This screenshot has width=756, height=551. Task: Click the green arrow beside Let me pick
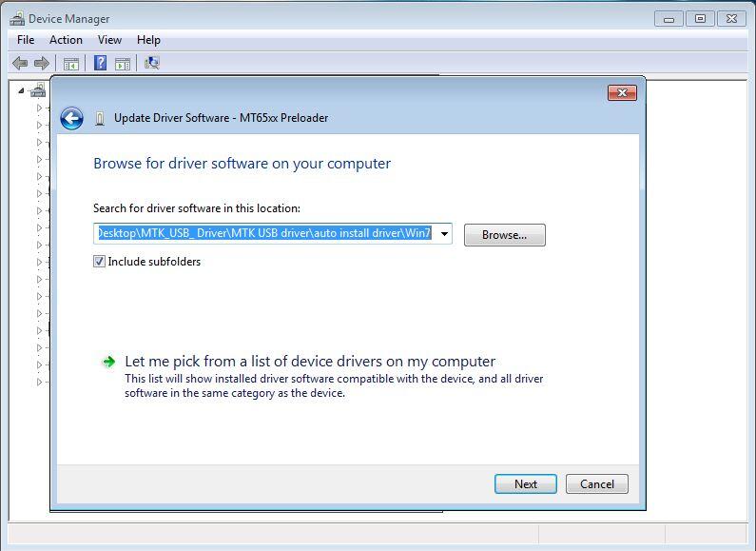pyautogui.click(x=109, y=362)
